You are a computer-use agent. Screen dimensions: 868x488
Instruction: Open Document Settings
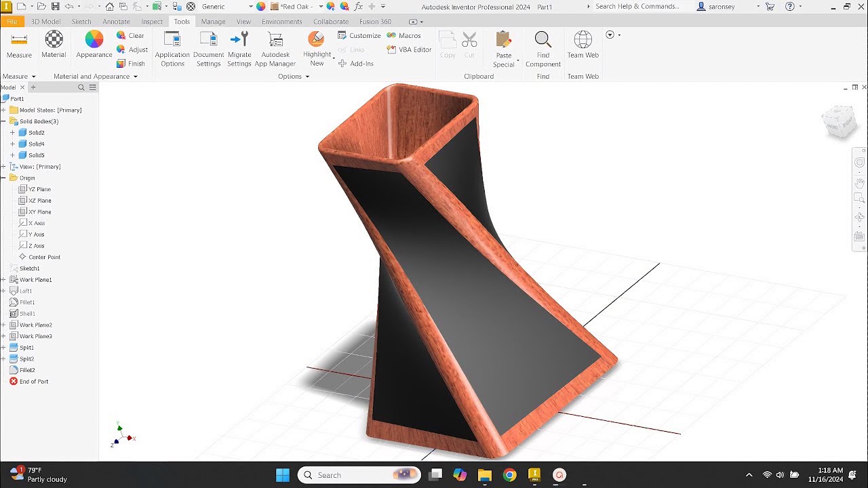208,49
